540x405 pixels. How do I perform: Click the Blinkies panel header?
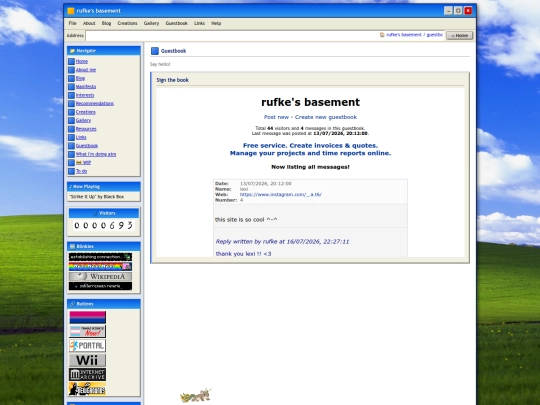tap(104, 247)
